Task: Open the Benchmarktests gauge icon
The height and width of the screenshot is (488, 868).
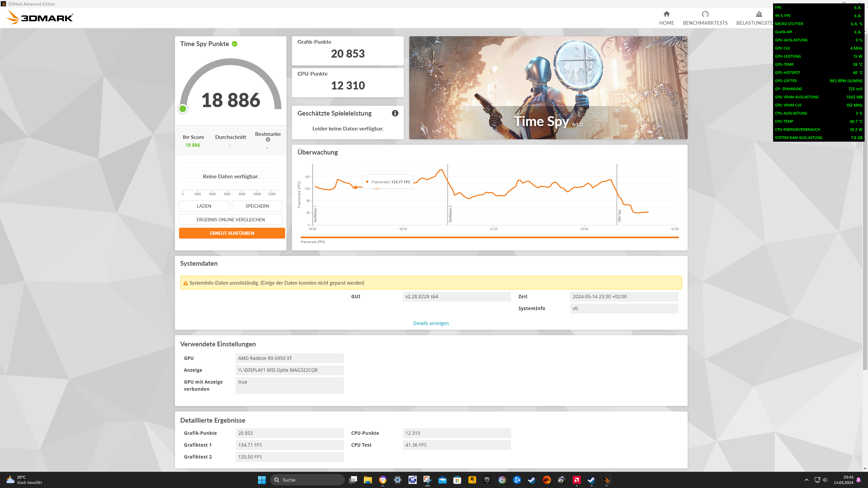Action: point(705,14)
